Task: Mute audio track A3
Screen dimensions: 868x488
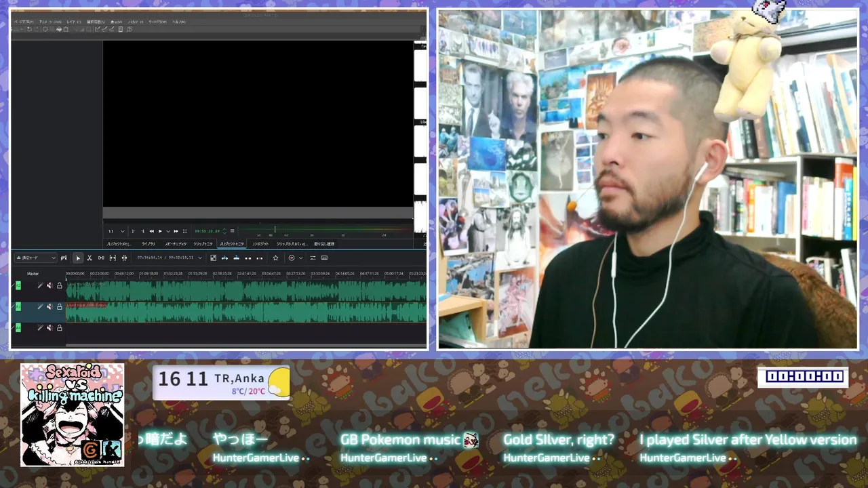Action: (x=50, y=306)
